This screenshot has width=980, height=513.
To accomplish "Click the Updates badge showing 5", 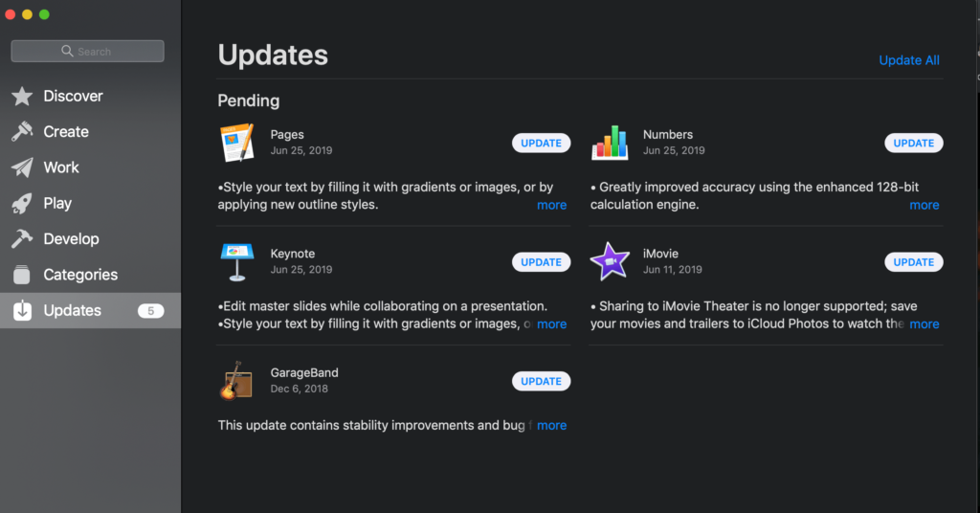I will point(150,311).
